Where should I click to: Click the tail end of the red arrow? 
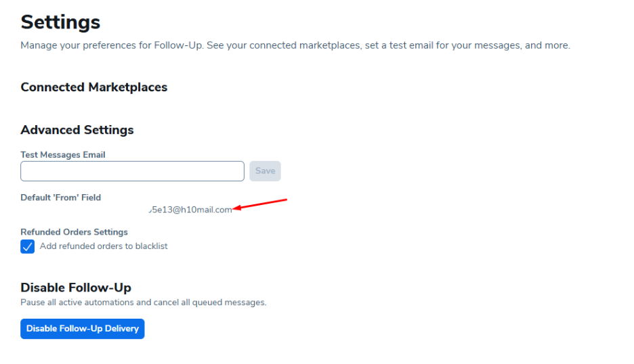286,200
